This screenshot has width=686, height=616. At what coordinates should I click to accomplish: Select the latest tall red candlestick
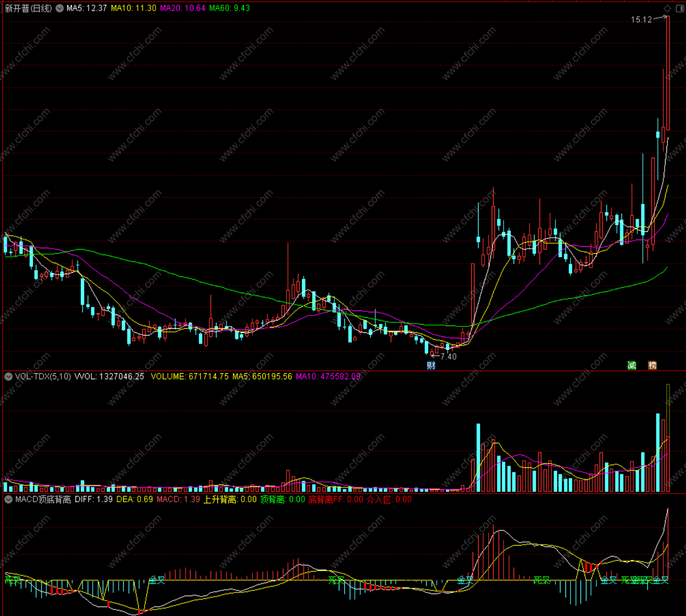coord(668,73)
